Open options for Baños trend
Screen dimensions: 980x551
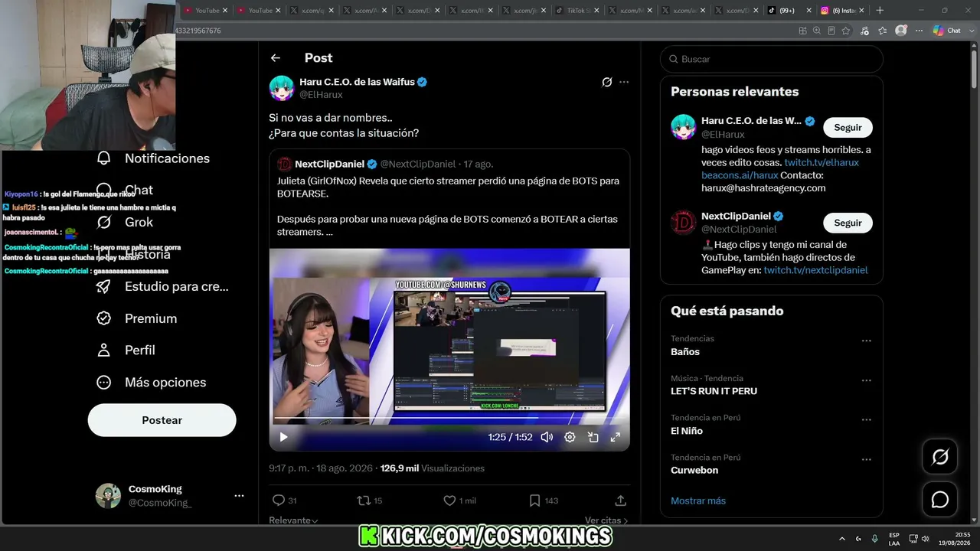[x=867, y=341]
